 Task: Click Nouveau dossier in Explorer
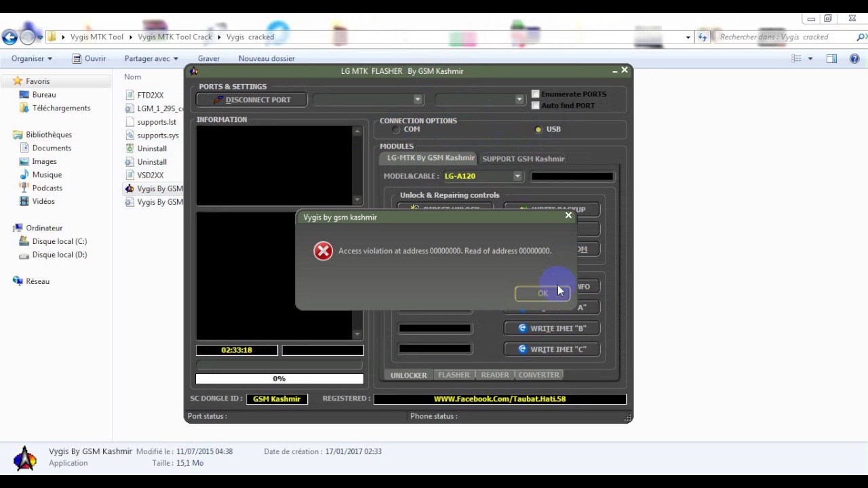[267, 59]
